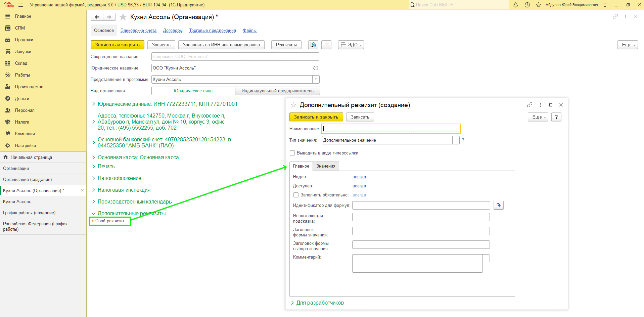Click the red dotted icon in toolbar

[326, 45]
